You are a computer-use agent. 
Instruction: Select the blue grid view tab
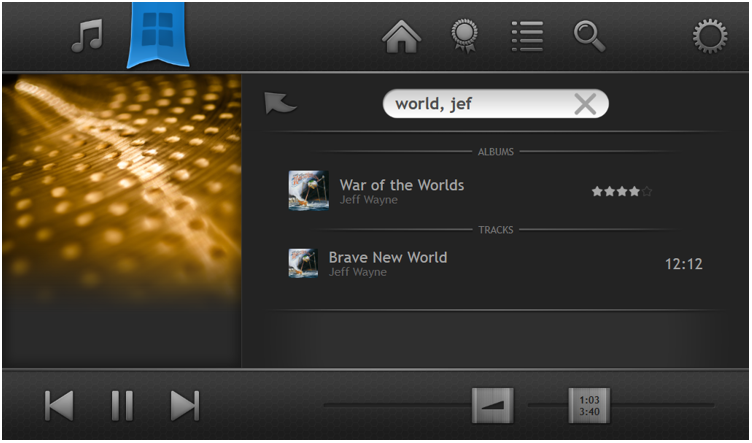pyautogui.click(x=156, y=35)
